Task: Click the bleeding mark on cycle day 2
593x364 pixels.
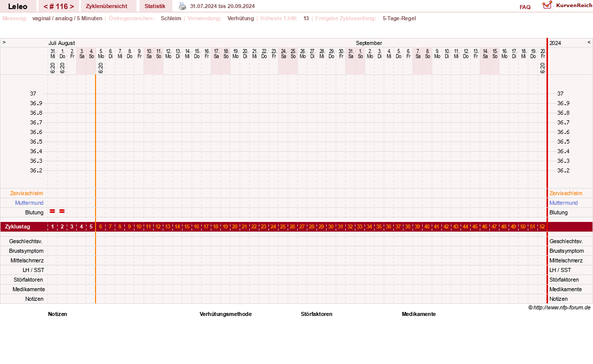Action: tap(62, 211)
